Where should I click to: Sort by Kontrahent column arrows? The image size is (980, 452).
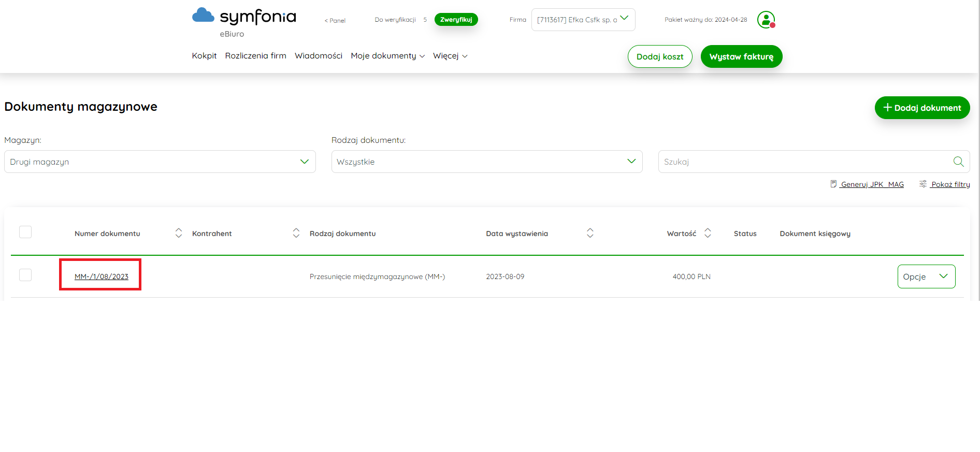coord(296,233)
